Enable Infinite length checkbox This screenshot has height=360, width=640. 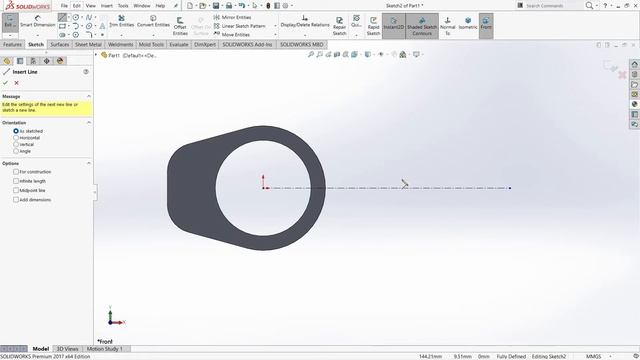[x=16, y=181]
